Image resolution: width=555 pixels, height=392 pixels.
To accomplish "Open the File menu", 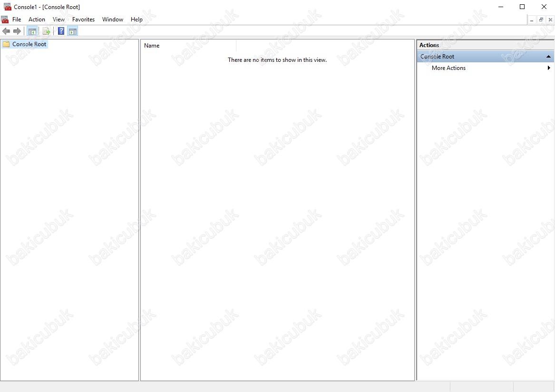I will point(17,20).
